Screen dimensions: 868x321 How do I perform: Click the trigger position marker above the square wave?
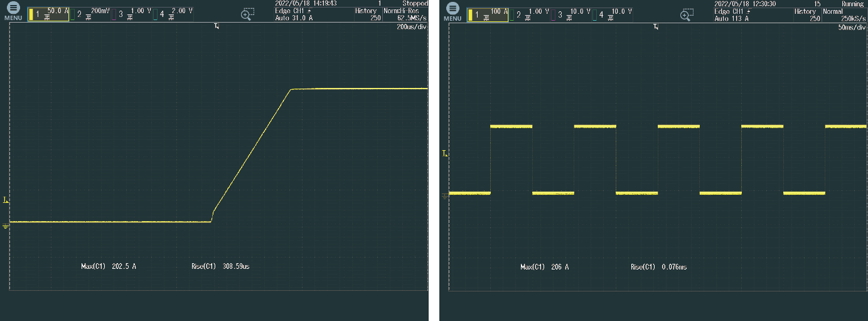point(656,26)
